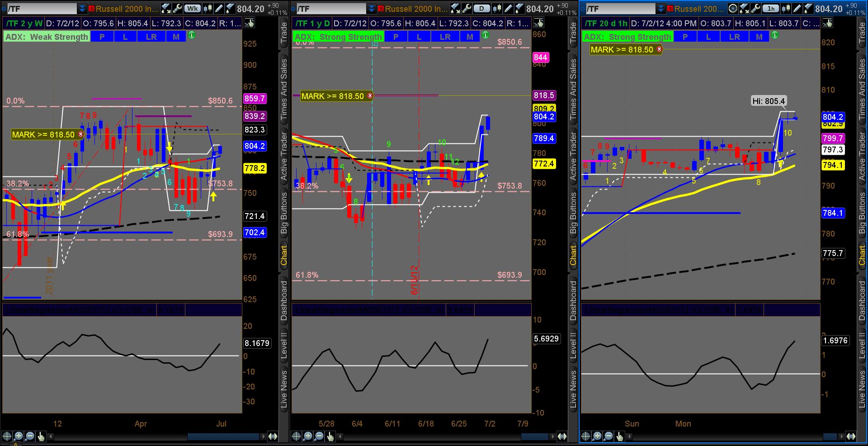Open the Studies wrench in the daily chart
Viewport: 868px width, 446px height.
(x=467, y=9)
